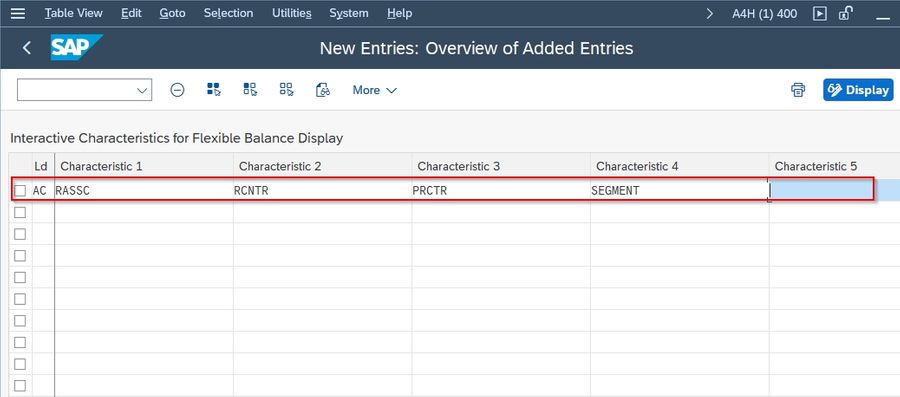Screen dimensions: 900x397
Task: Click the Characteristic 1 column header
Action: [x=144, y=166]
